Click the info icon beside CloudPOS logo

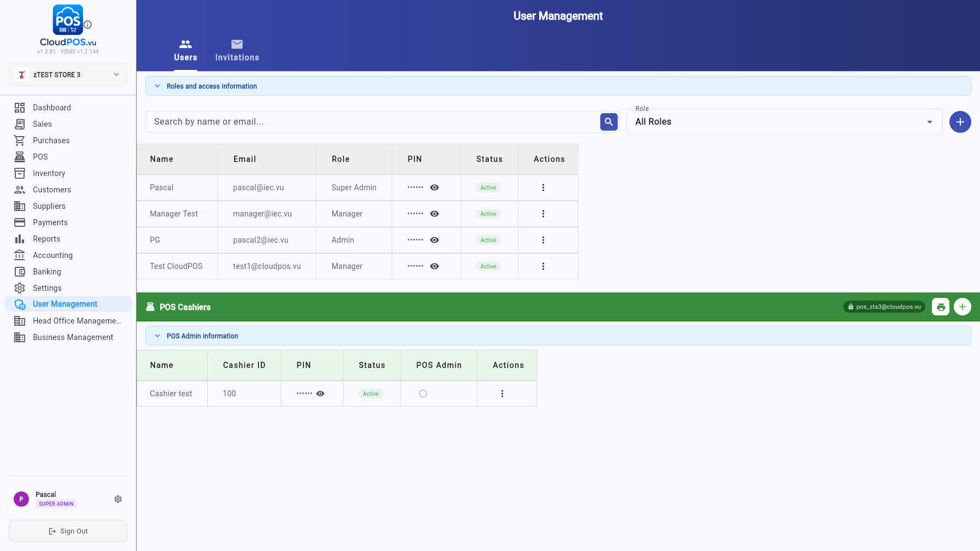click(87, 25)
